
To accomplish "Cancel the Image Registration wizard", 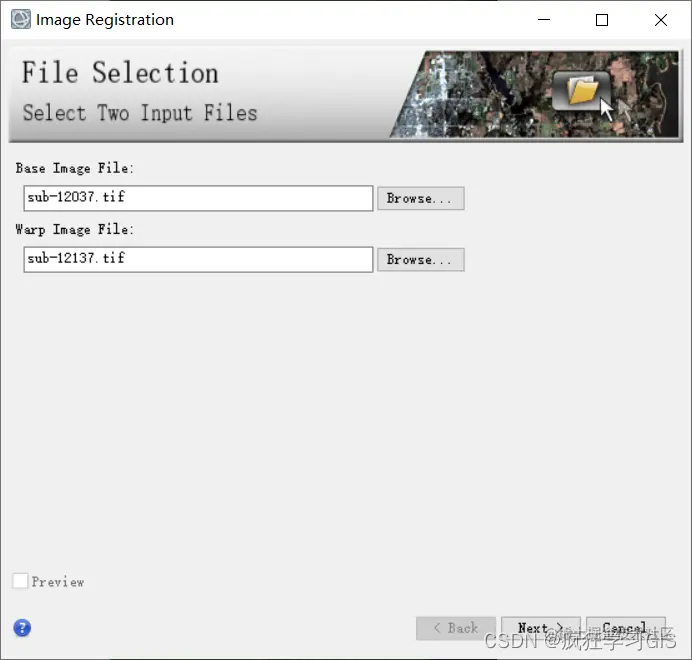I will 626,628.
